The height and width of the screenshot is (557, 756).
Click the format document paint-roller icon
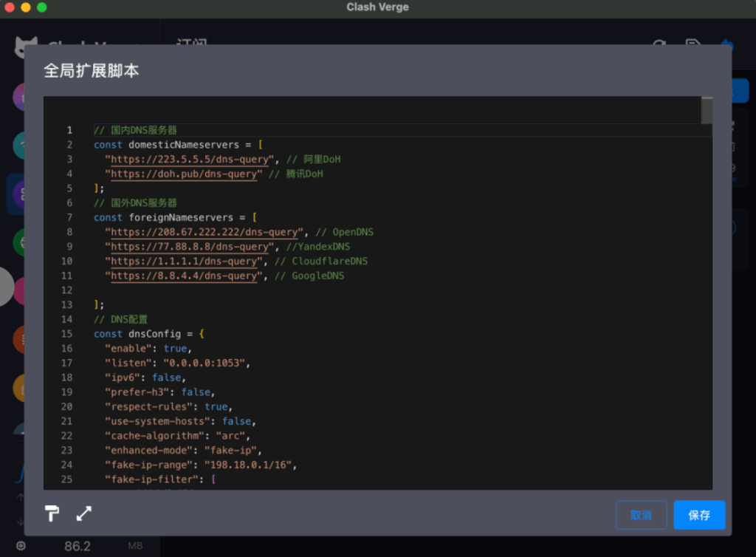pos(52,514)
